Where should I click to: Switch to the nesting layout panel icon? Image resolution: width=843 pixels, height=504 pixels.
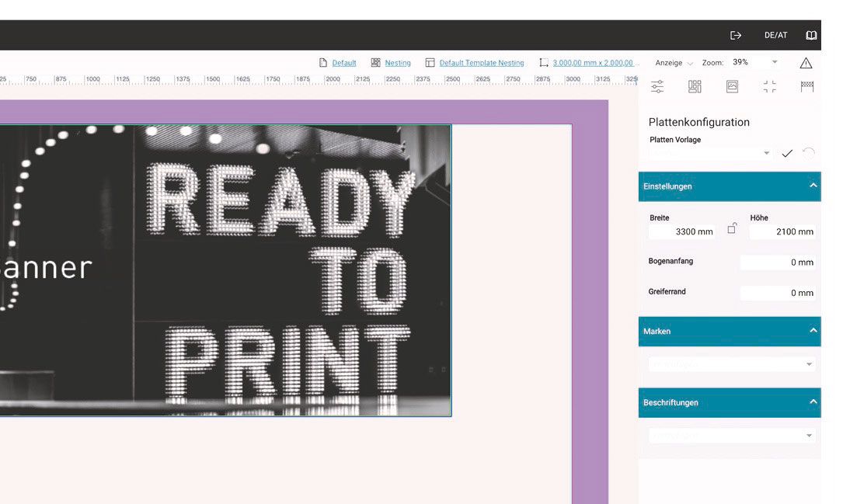point(695,86)
